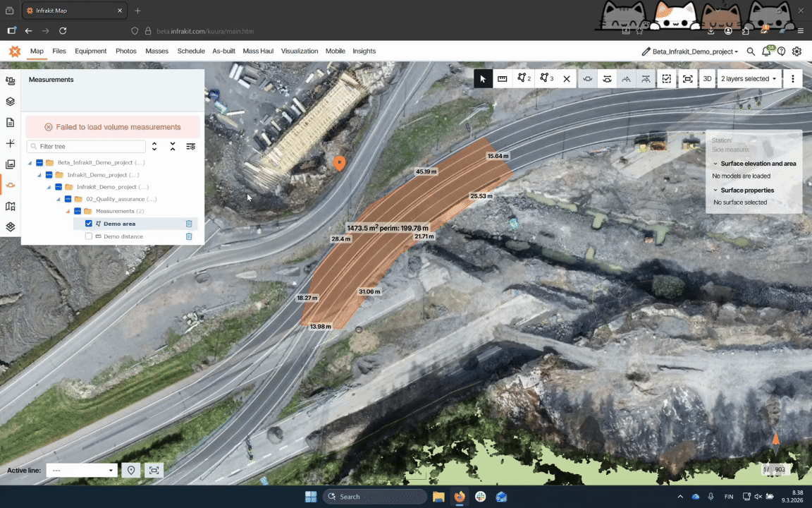Switch to 3D view
812x508 pixels.
pyautogui.click(x=707, y=79)
